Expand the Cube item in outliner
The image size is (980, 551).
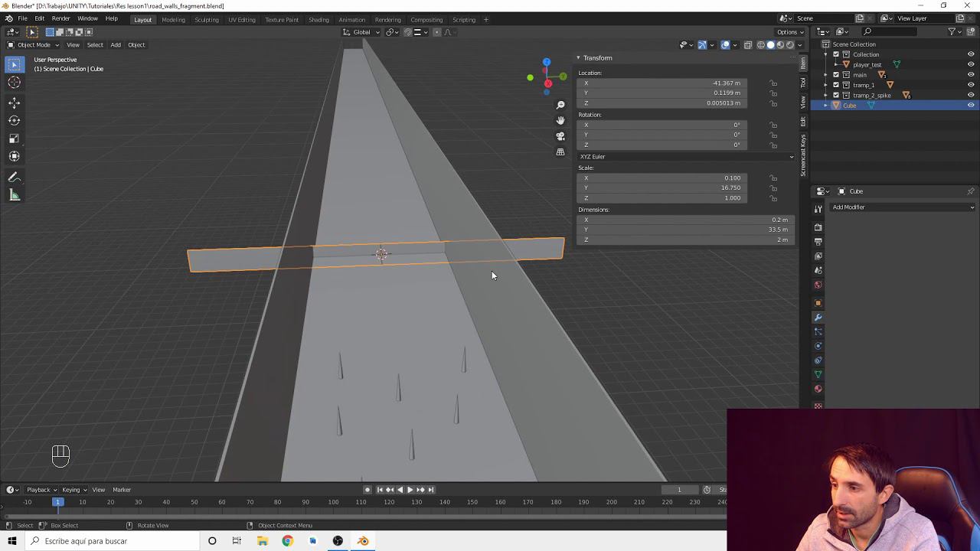pos(825,106)
